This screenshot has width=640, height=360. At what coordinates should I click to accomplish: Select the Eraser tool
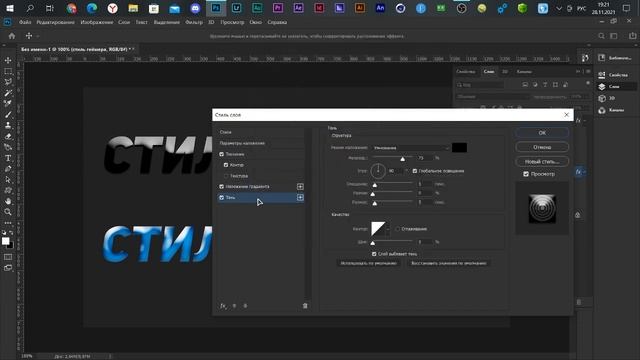tap(8, 136)
